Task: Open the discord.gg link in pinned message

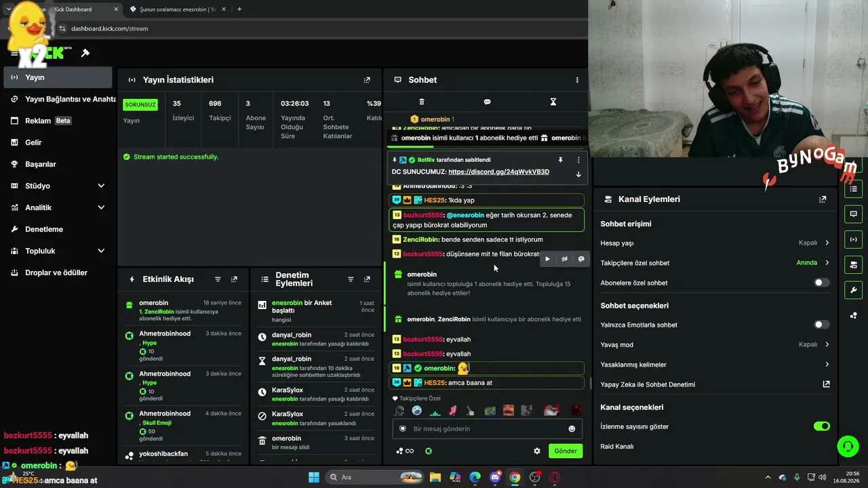Action: (498, 172)
